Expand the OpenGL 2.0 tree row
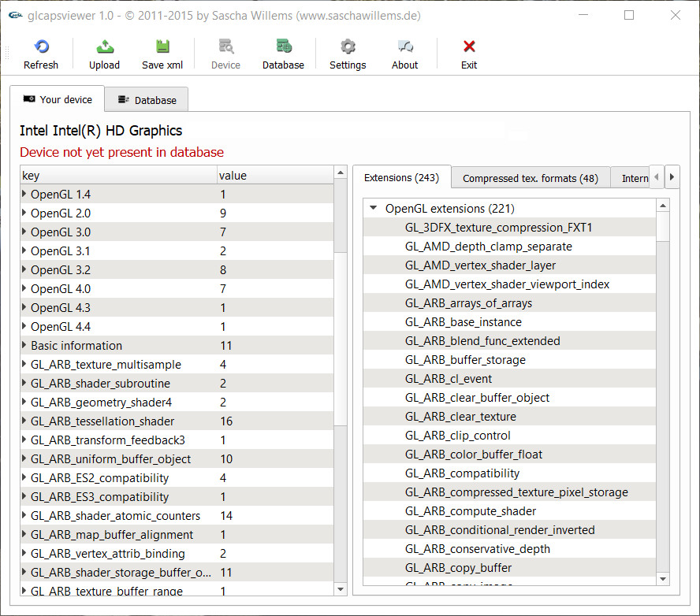700x616 pixels. [x=24, y=213]
